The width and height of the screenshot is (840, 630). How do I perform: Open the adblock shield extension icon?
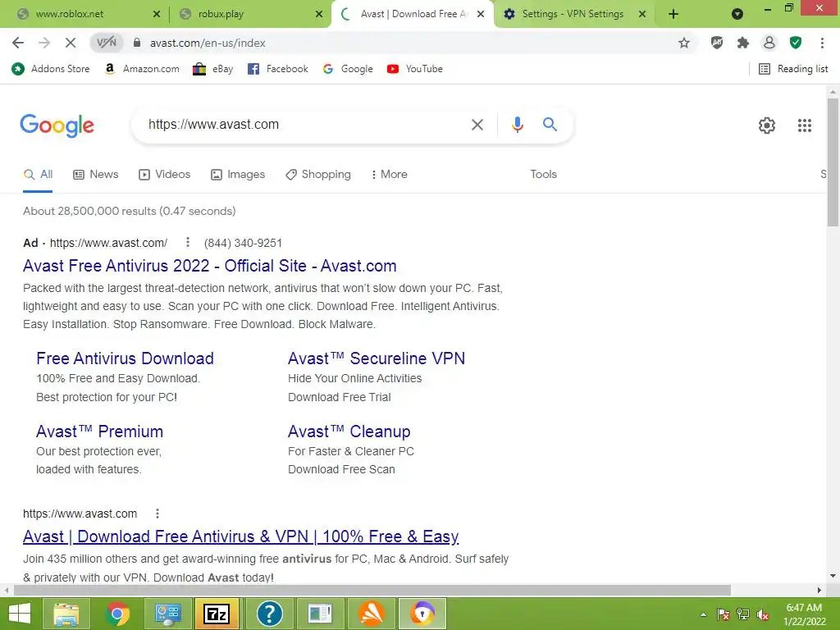pos(717,43)
